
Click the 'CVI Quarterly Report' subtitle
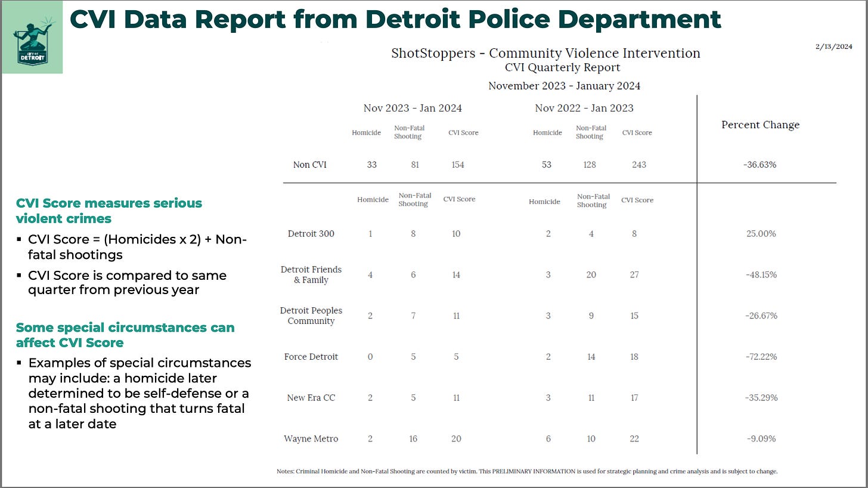pos(563,68)
